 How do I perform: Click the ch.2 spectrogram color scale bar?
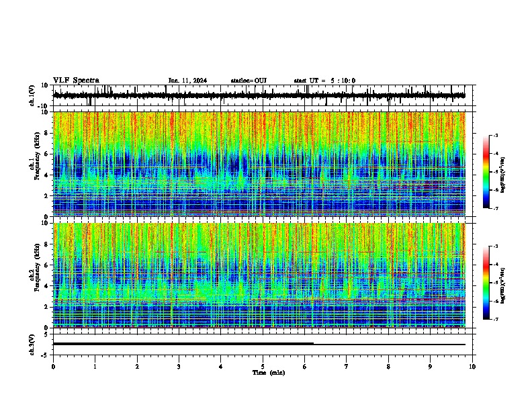tap(486, 283)
